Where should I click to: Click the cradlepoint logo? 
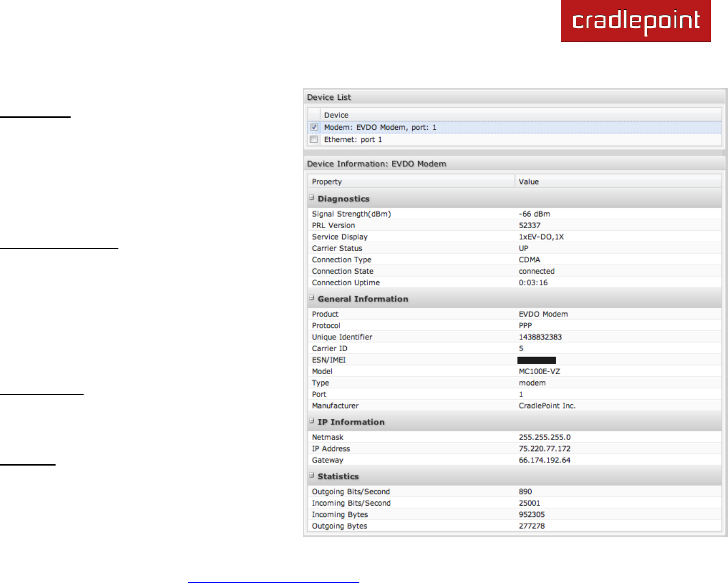(x=636, y=21)
